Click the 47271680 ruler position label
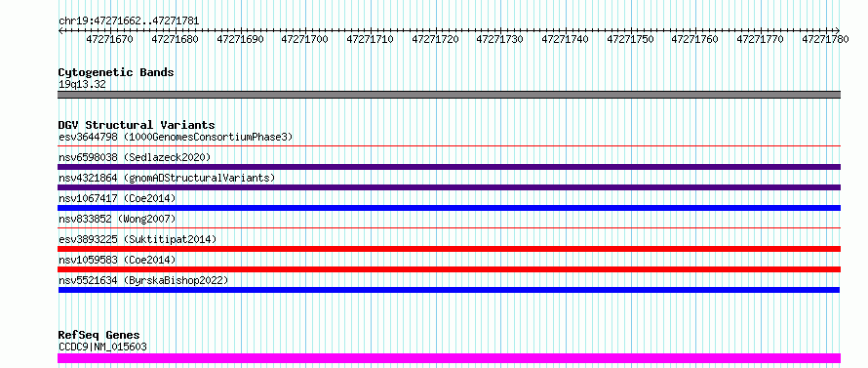This screenshot has height=368, width=868. (x=175, y=39)
